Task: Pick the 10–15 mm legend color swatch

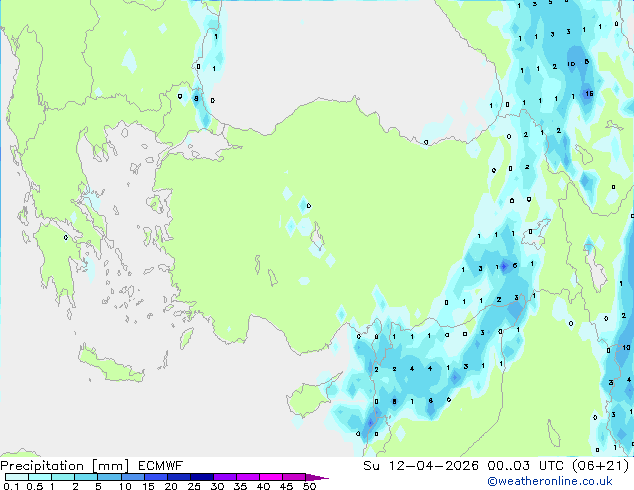Action: (x=132, y=477)
